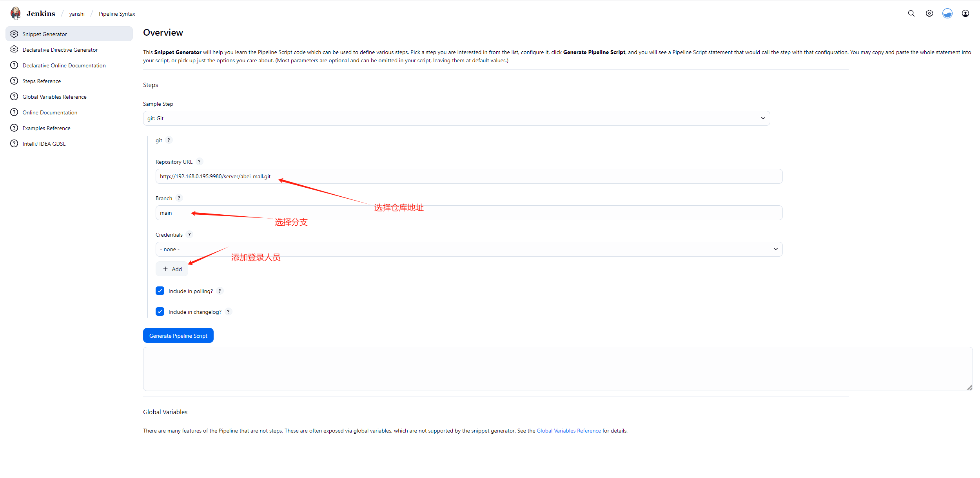980x478 pixels.
Task: Click the help icon next to Include in changelog
Action: [x=228, y=311]
